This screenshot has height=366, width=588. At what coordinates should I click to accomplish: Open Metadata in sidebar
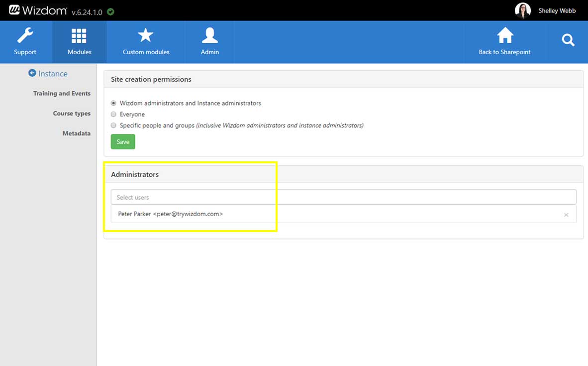[x=76, y=133]
